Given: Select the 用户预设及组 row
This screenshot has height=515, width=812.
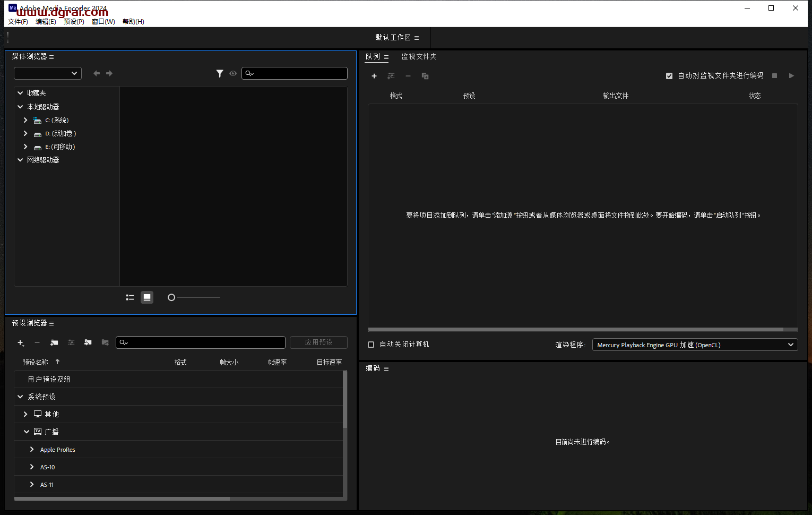Looking at the screenshot, I should point(178,379).
